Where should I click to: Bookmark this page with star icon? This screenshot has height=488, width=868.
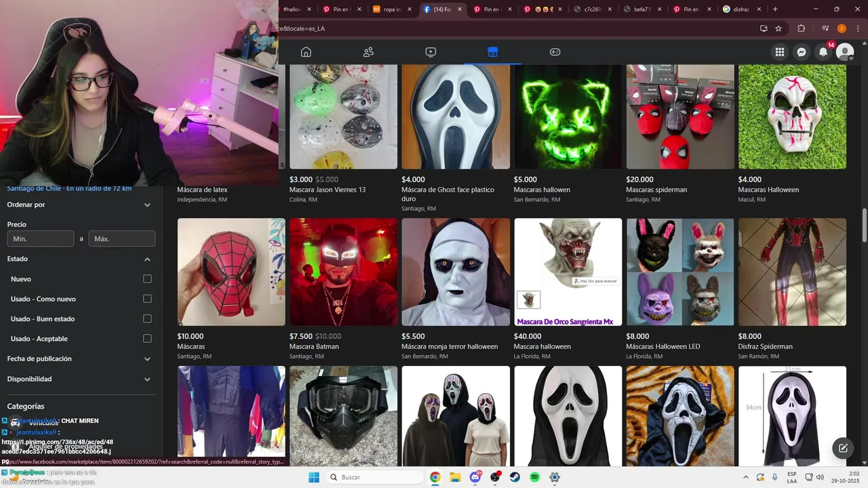tap(778, 28)
